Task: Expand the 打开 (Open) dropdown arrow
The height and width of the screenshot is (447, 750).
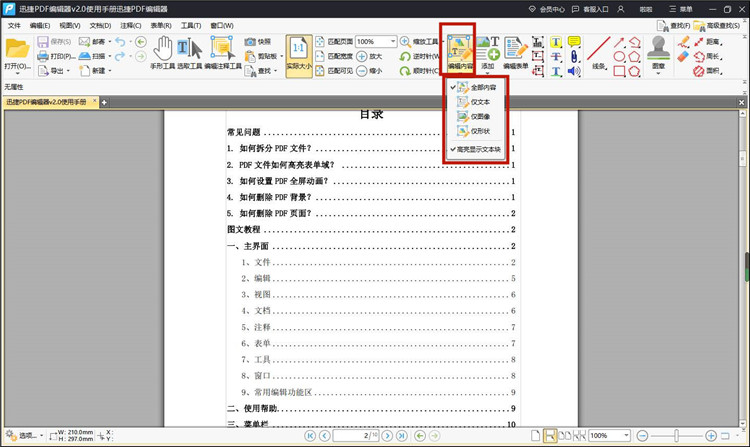Action: tap(17, 74)
